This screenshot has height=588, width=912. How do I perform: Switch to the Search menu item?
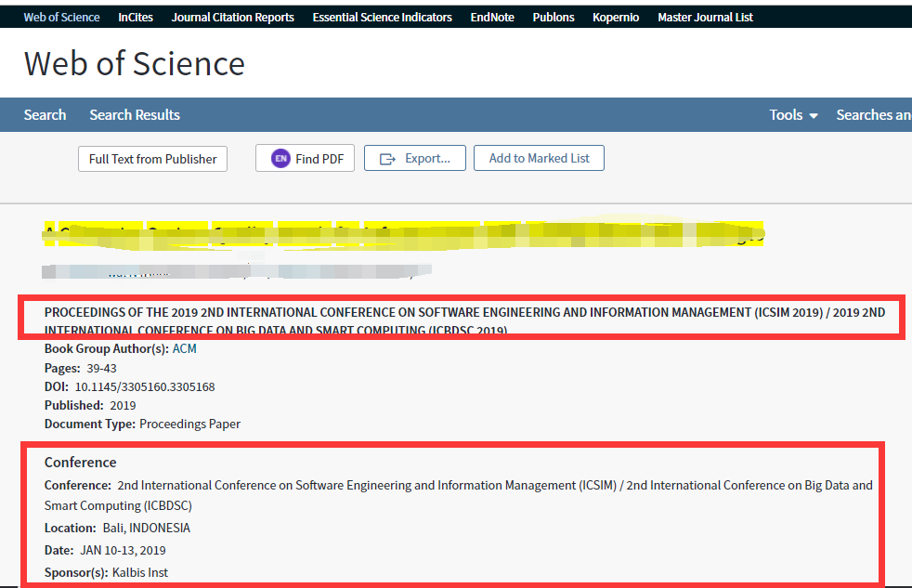45,114
